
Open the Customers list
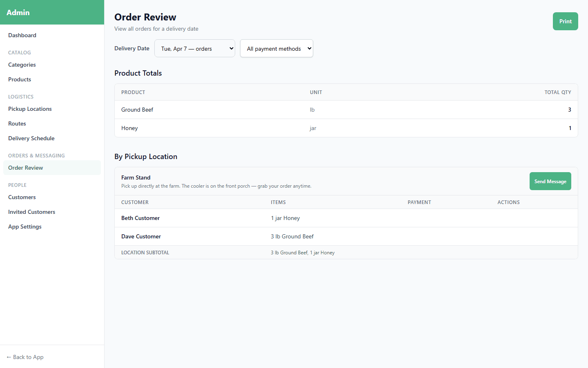[x=22, y=197]
